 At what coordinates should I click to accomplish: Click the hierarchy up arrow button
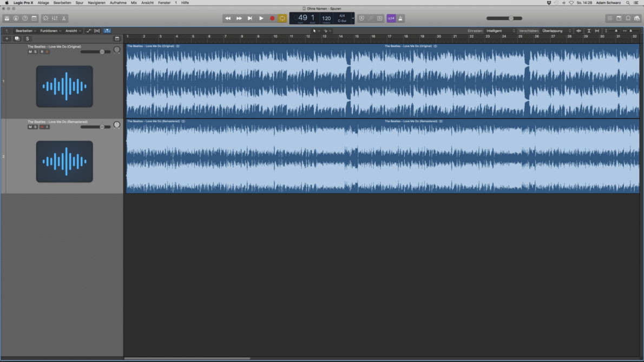[x=6, y=31]
